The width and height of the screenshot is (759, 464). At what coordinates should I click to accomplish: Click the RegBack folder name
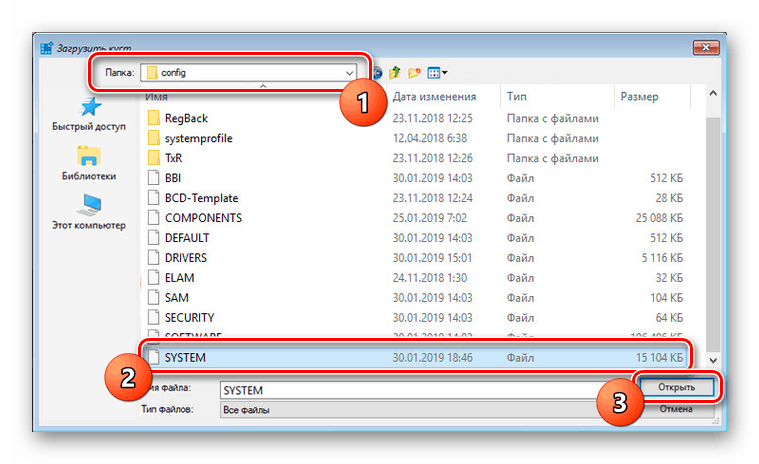tap(186, 119)
